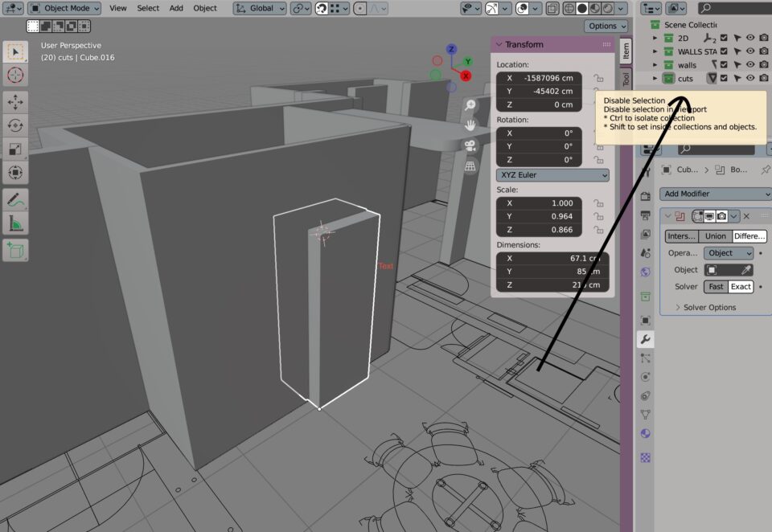Set boolean operation to Union
772x532 pixels.
[x=715, y=236]
